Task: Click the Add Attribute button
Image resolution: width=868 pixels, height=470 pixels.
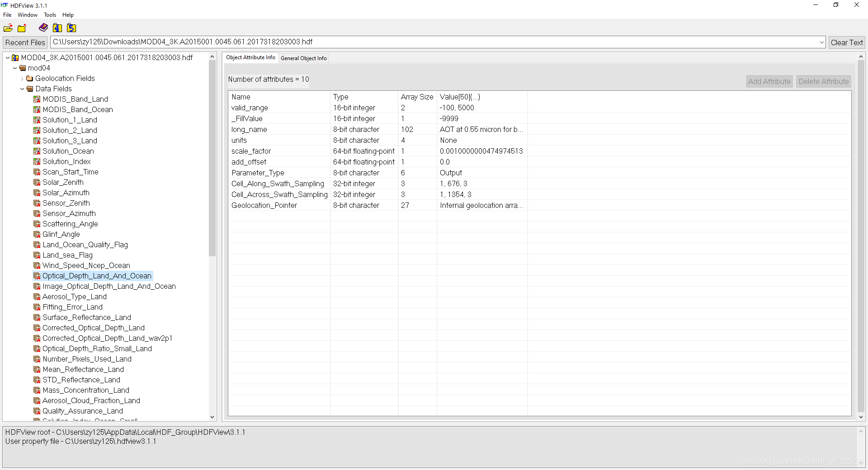Action: point(769,81)
